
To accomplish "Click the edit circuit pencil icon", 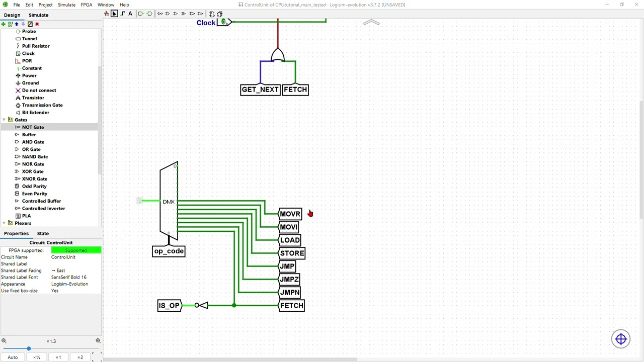I will 30,24.
